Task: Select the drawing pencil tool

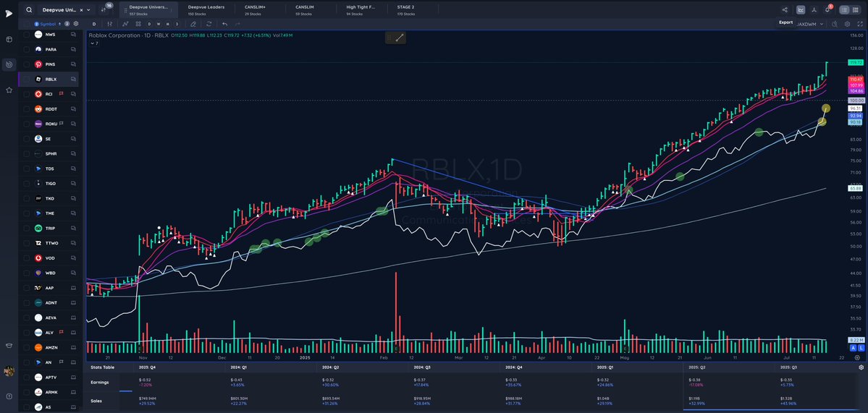Action: coord(193,24)
